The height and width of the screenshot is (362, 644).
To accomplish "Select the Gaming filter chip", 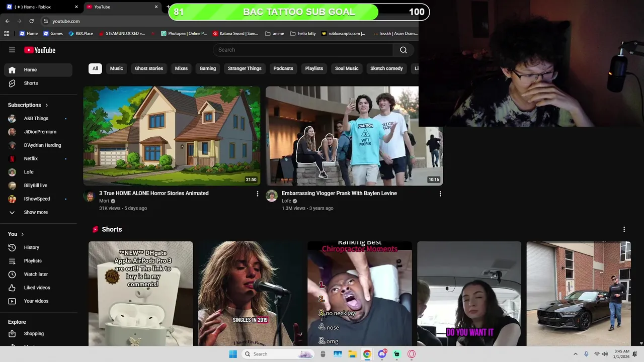I will click(x=208, y=68).
